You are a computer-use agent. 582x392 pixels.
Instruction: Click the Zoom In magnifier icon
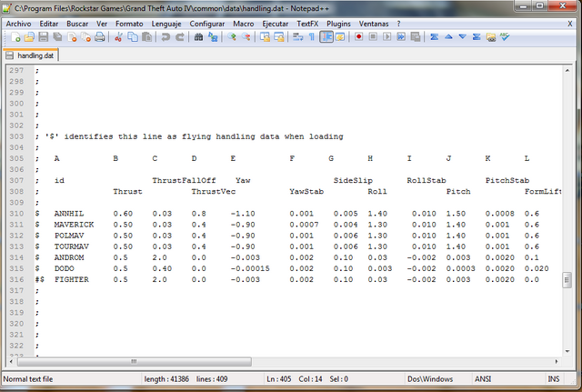232,36
